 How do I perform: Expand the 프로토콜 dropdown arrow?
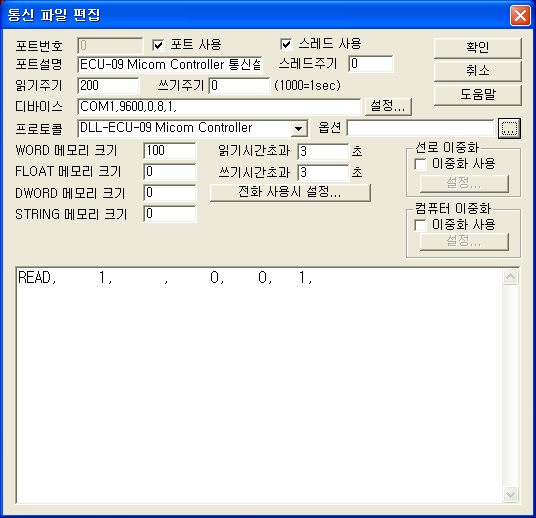(299, 129)
